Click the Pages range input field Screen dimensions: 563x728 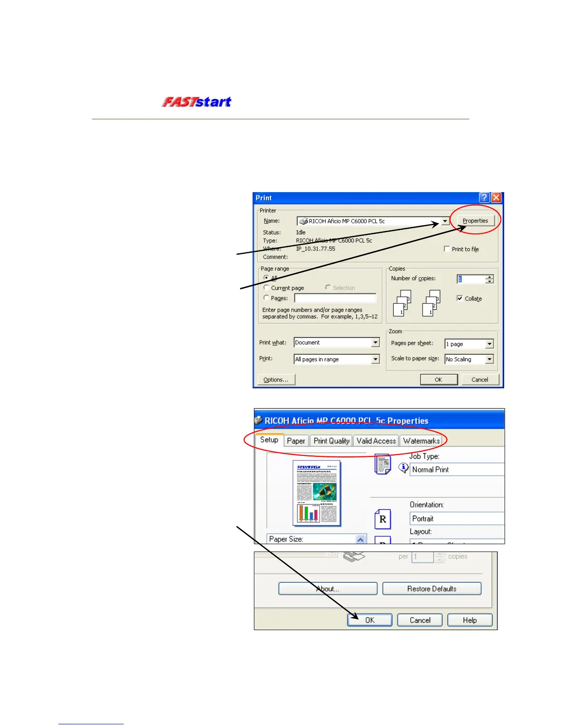(335, 298)
